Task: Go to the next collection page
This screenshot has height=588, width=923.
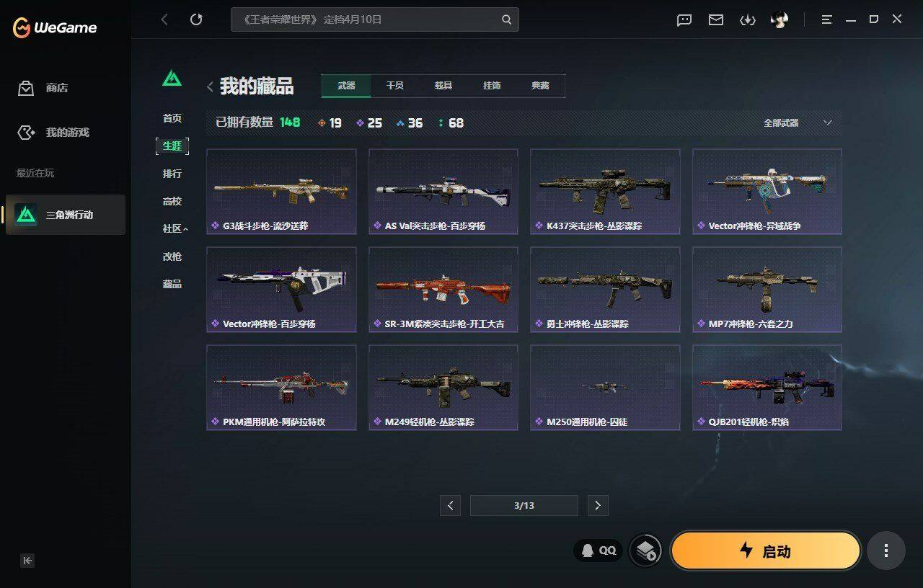Action: click(x=597, y=506)
